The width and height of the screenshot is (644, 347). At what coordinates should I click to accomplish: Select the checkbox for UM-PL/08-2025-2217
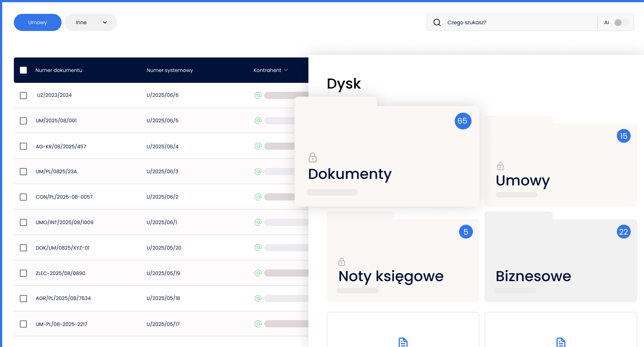point(24,324)
